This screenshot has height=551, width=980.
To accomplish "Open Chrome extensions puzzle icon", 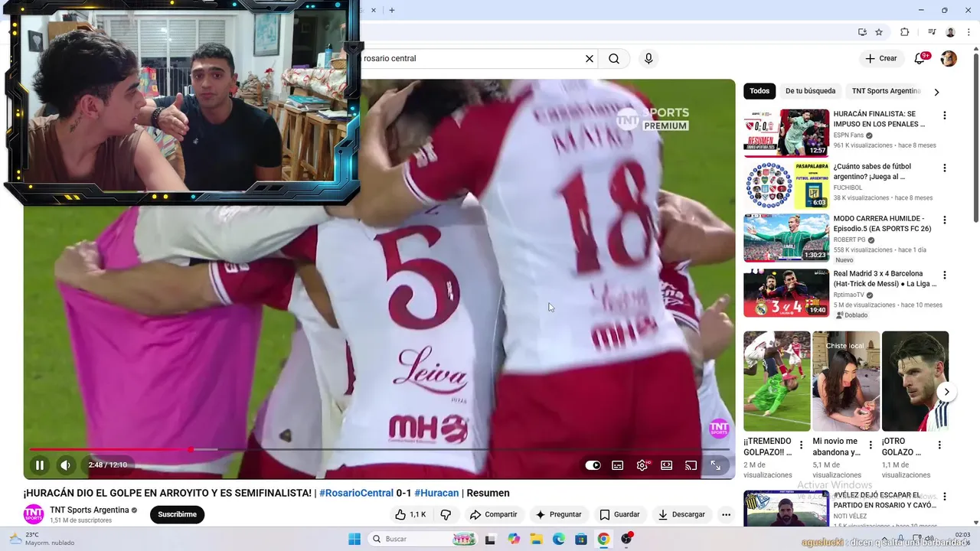I will (904, 32).
